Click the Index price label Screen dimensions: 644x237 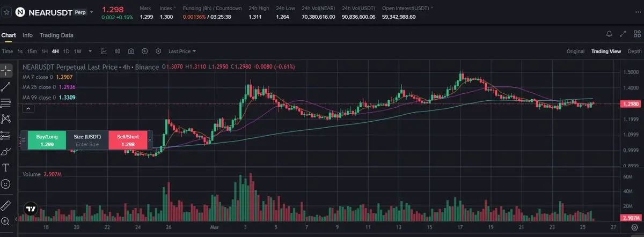click(166, 8)
